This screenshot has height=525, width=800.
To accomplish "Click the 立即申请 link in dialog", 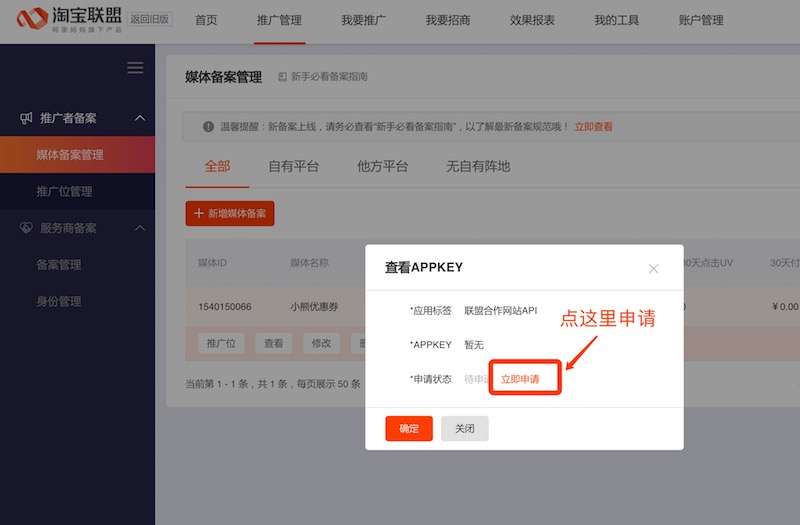I will [x=520, y=379].
